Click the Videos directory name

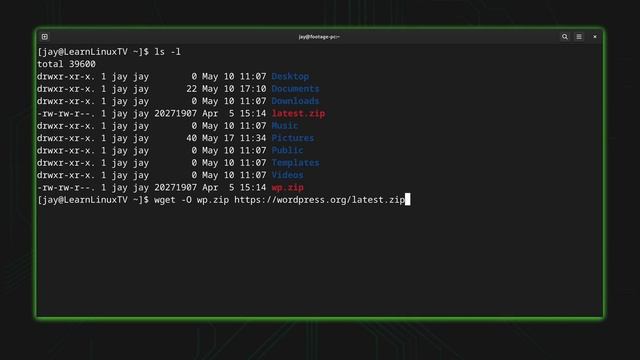pyautogui.click(x=287, y=175)
